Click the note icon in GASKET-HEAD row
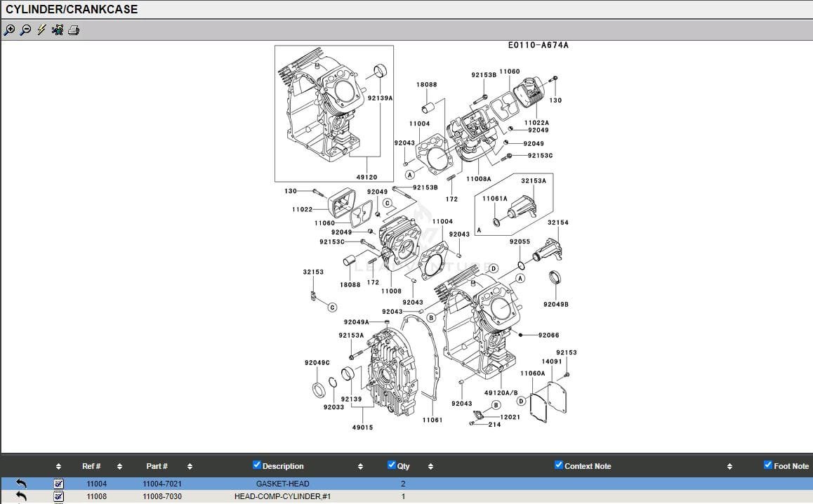This screenshot has width=813, height=504. click(59, 484)
